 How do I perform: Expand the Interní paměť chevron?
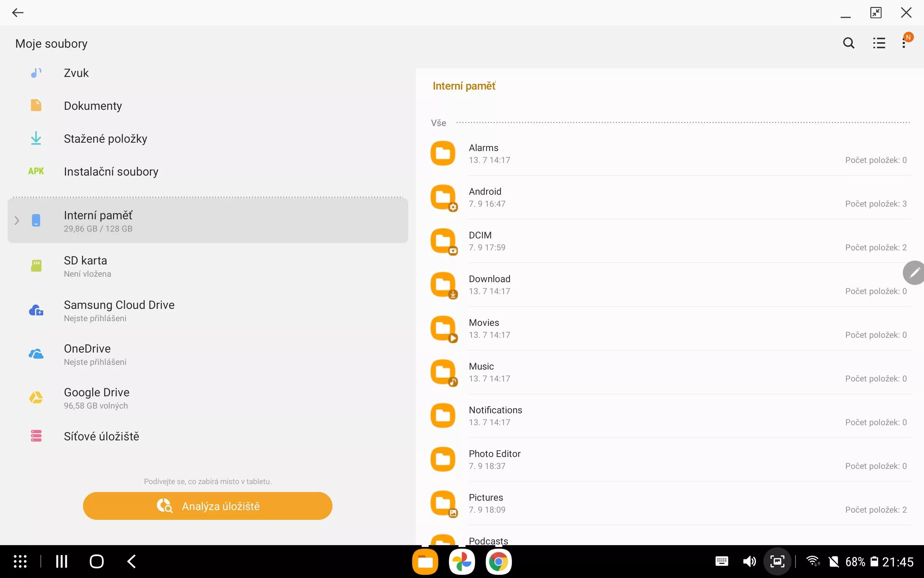click(x=17, y=221)
